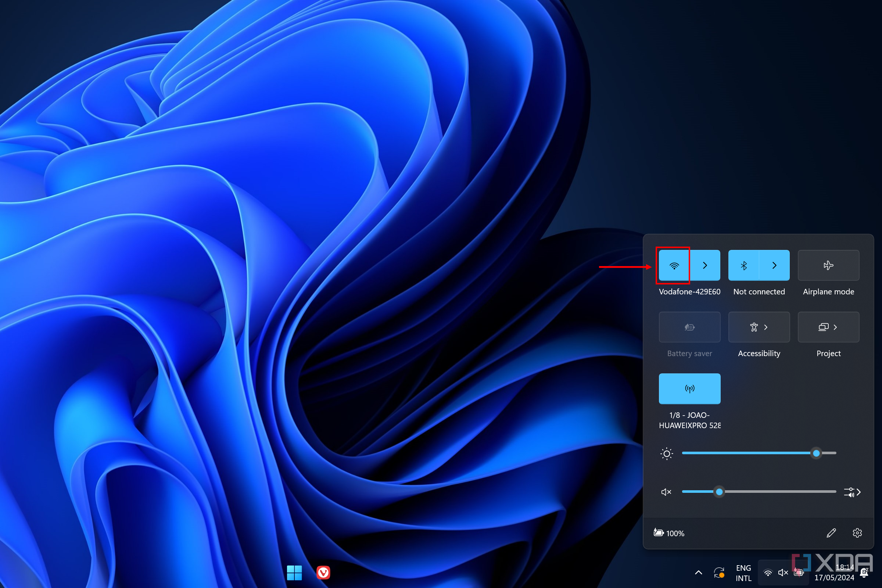Click the 'Project' label text
882x588 pixels.
[828, 354]
